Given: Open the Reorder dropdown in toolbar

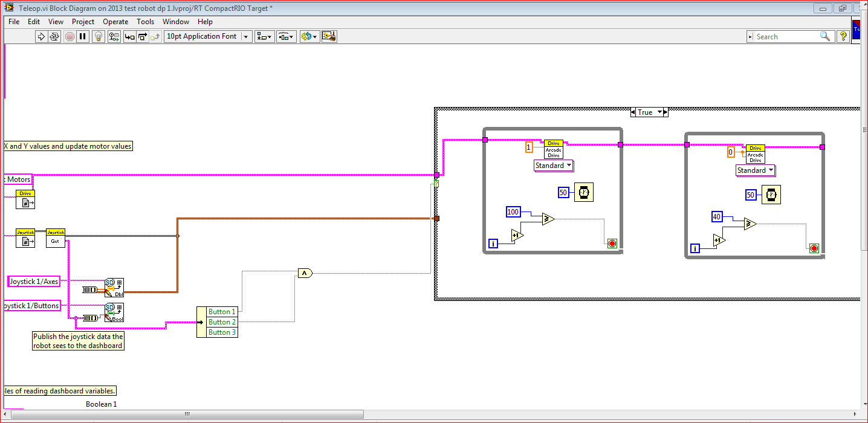Looking at the screenshot, I should pyautogui.click(x=309, y=36).
